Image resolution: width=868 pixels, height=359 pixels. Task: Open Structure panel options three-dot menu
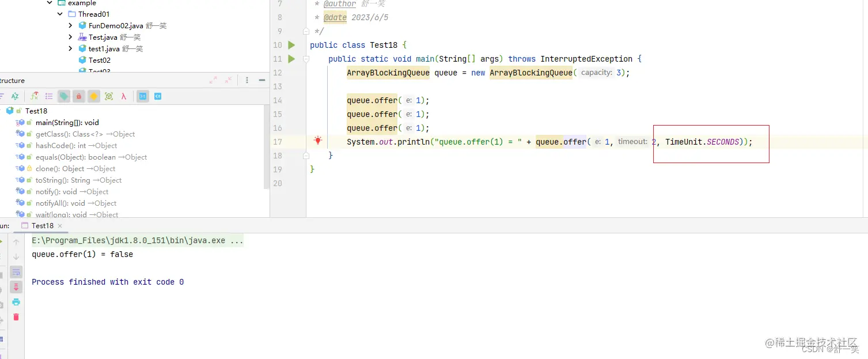(247, 81)
